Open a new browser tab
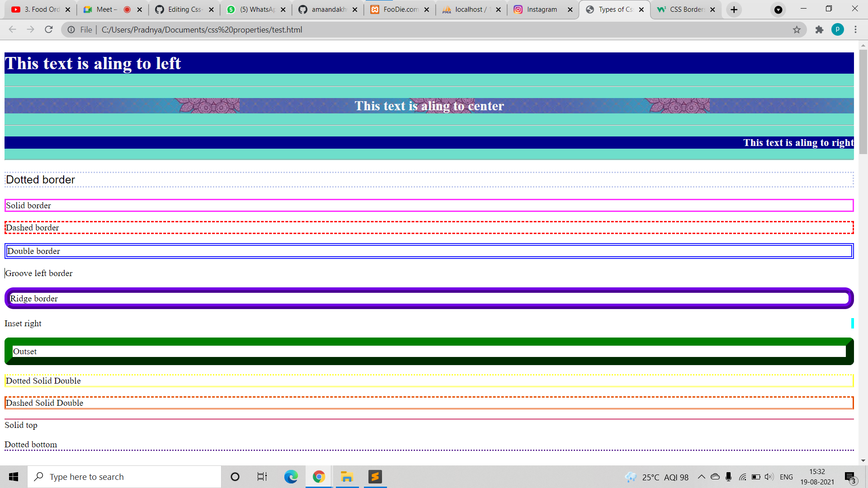 tap(734, 9)
